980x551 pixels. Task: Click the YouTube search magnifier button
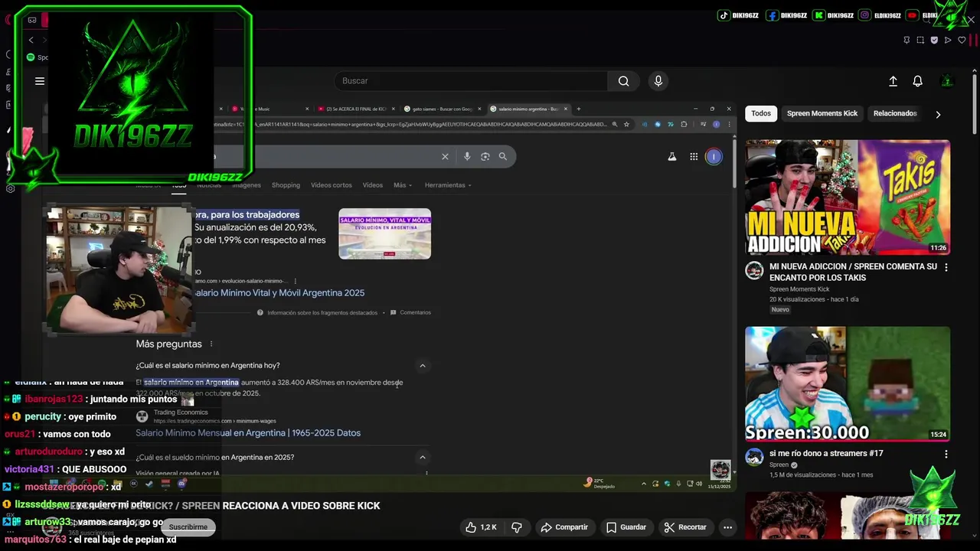(x=624, y=81)
